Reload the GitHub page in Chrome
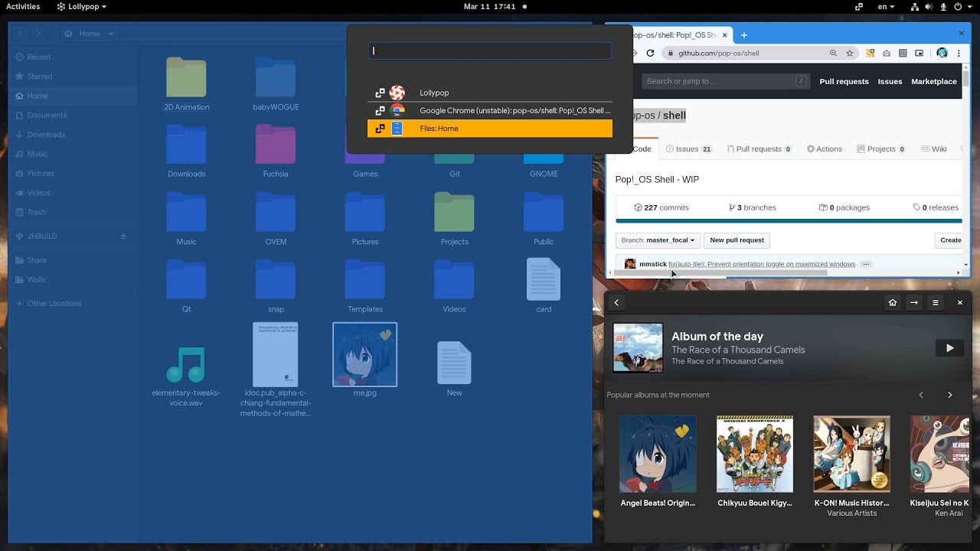Image resolution: width=980 pixels, height=551 pixels. tap(650, 54)
